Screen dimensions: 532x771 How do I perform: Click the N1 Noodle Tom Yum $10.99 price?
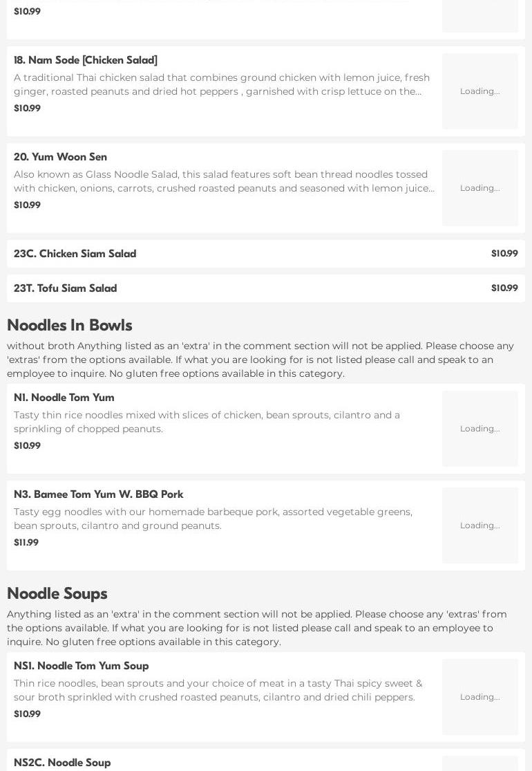27,445
